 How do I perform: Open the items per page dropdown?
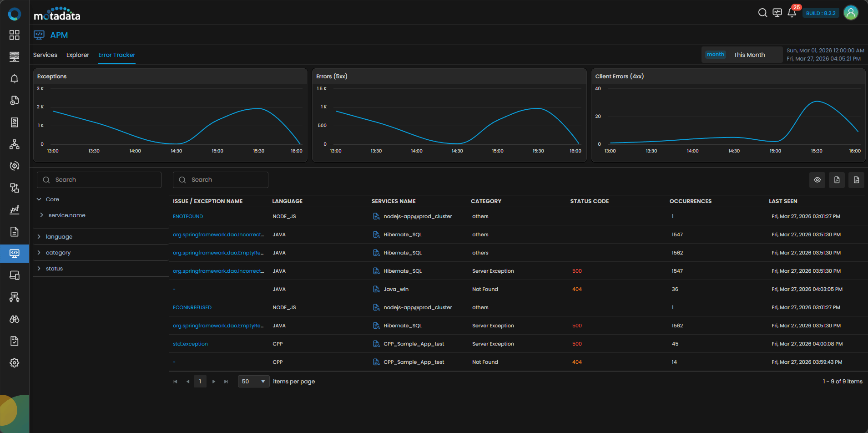point(253,382)
